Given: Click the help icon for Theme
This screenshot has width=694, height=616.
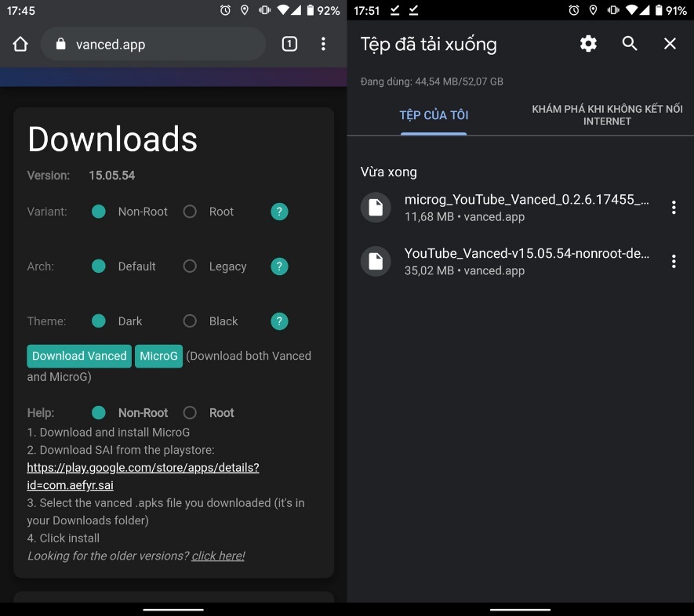Looking at the screenshot, I should pyautogui.click(x=279, y=321).
